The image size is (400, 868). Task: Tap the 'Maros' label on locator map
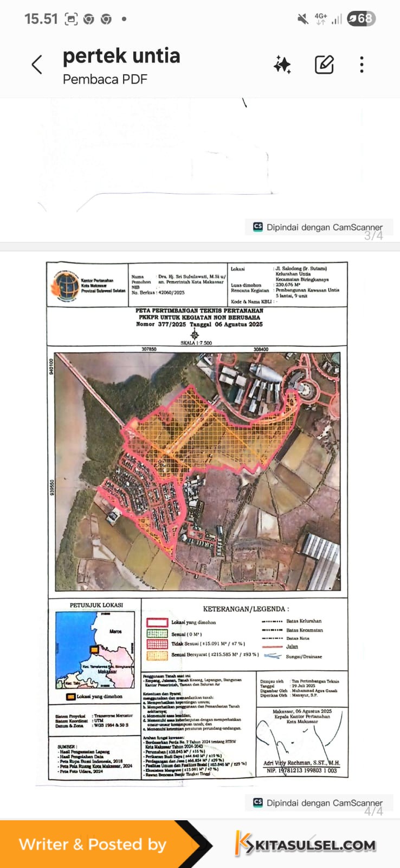(115, 631)
